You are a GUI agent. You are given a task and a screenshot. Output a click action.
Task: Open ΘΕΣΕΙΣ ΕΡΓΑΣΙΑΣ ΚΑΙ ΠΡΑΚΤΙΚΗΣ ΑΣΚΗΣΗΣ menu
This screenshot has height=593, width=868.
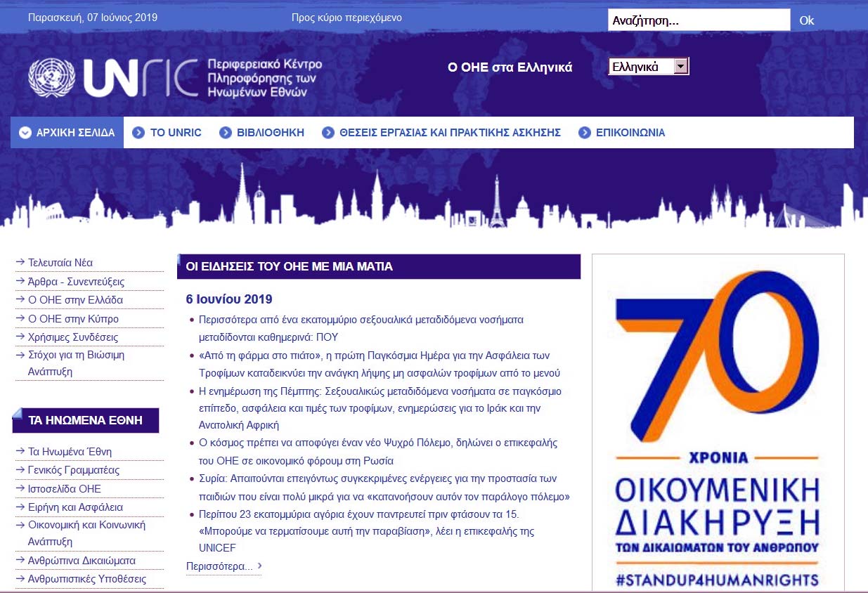coord(441,132)
